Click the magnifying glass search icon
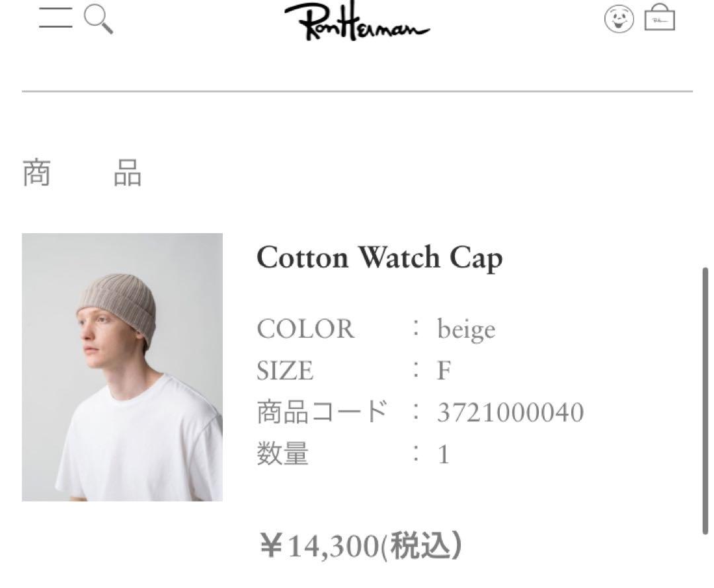The width and height of the screenshot is (714, 588). pos(99,19)
